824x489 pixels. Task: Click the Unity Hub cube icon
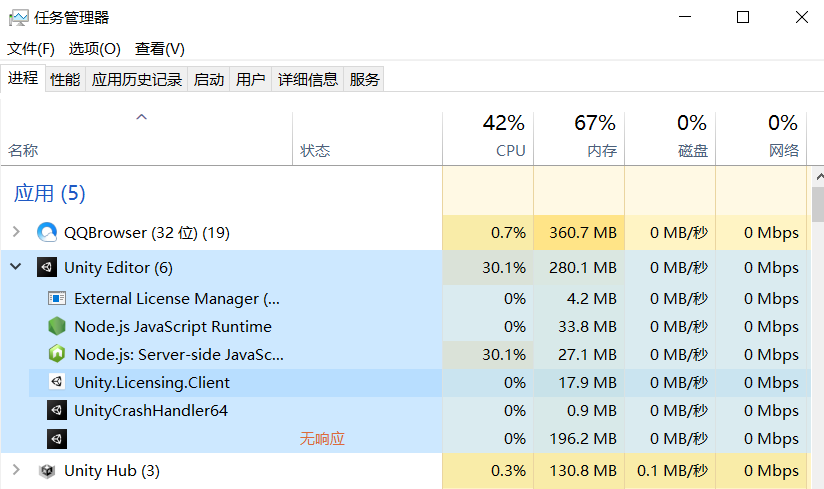47,471
